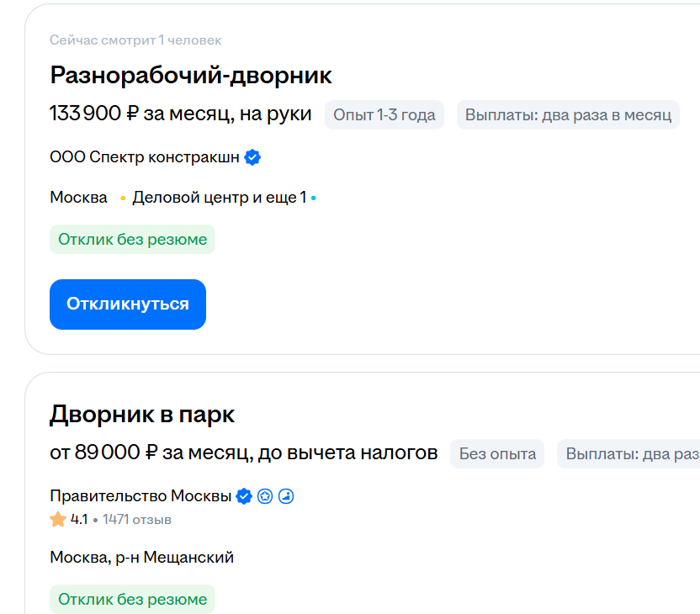
Task: Click the Деловой центр и еще 1 metro text
Action: [219, 198]
